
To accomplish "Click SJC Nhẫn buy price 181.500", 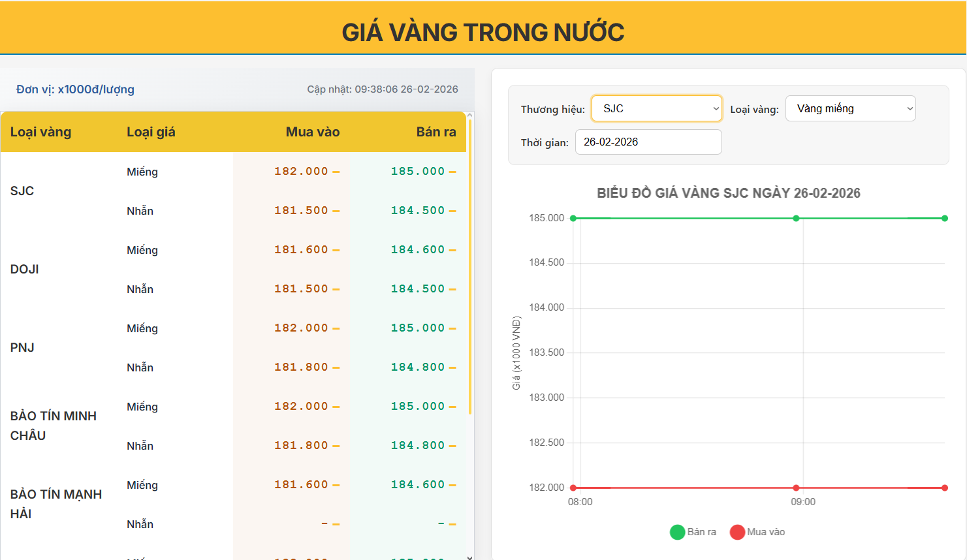I will [x=301, y=210].
